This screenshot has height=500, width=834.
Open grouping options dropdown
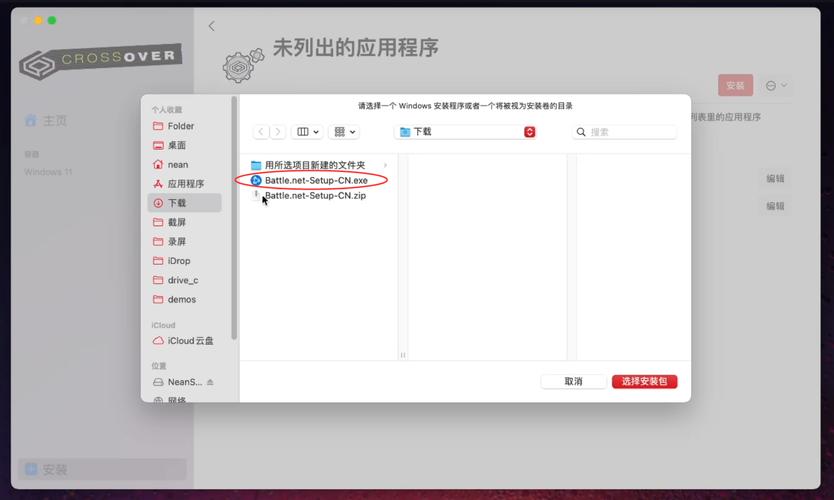[x=344, y=132]
